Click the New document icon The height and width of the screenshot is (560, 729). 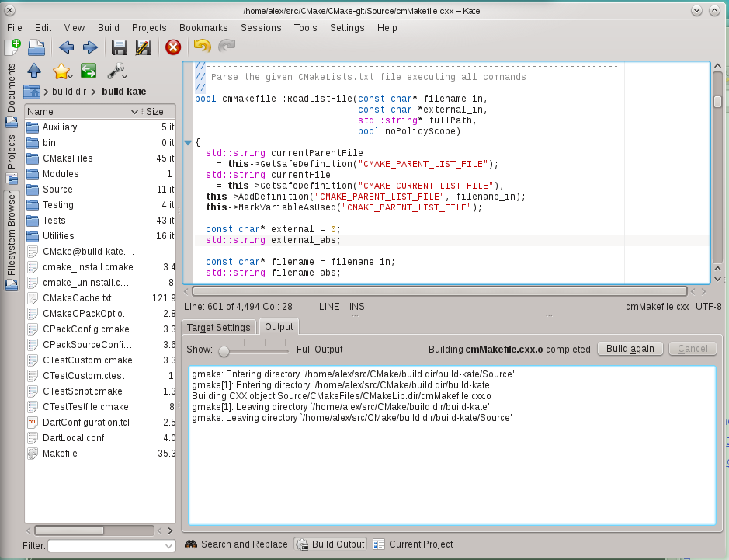tap(12, 47)
